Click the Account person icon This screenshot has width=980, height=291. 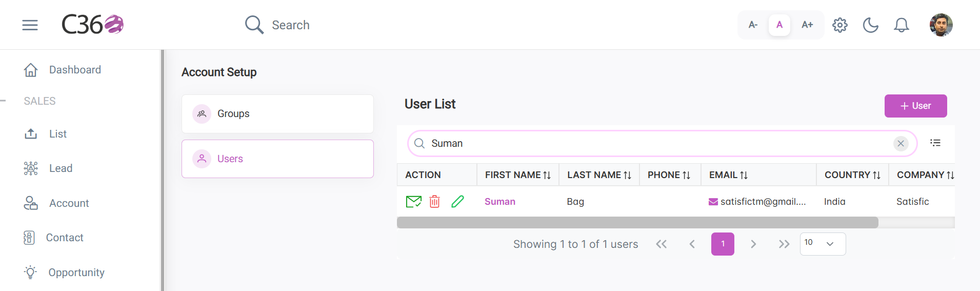tap(31, 203)
